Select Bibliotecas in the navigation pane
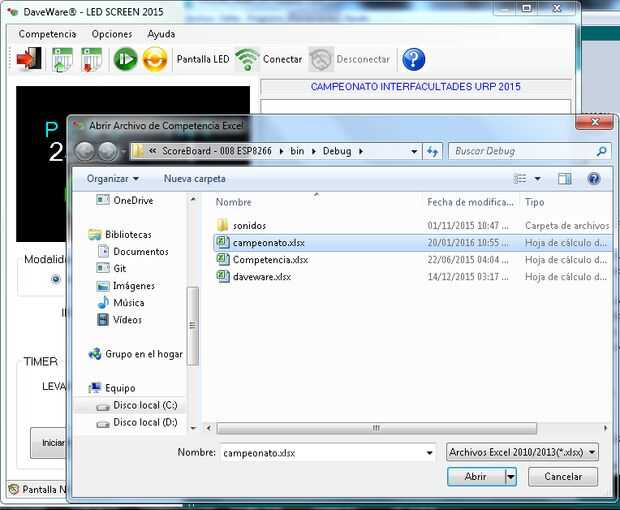The height and width of the screenshot is (510, 620). (120, 234)
